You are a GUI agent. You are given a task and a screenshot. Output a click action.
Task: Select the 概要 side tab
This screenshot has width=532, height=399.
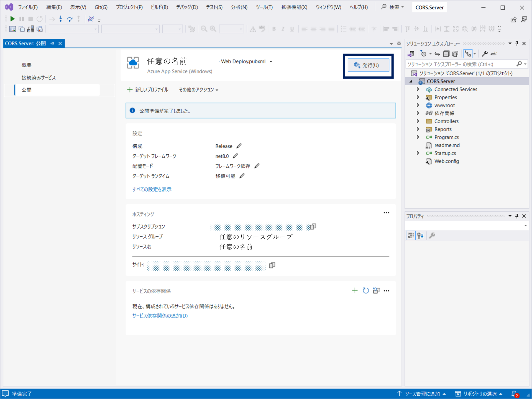click(x=27, y=65)
